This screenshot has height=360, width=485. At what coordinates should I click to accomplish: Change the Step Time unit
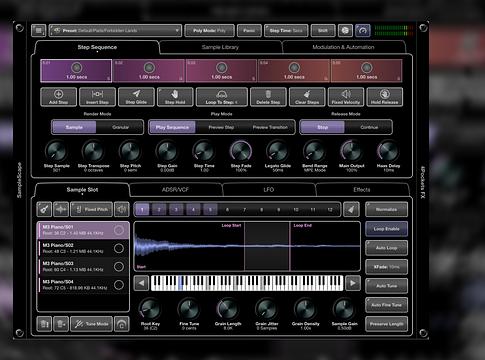tap(286, 31)
